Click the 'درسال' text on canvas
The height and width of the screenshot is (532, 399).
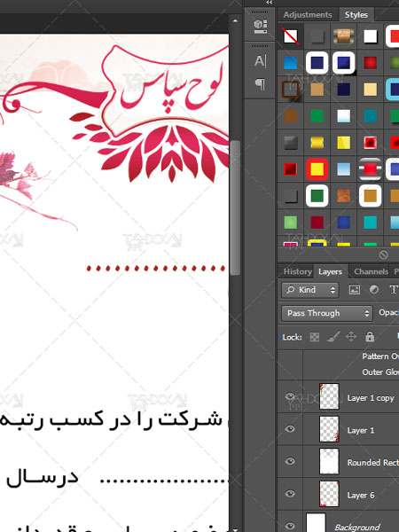[43, 478]
